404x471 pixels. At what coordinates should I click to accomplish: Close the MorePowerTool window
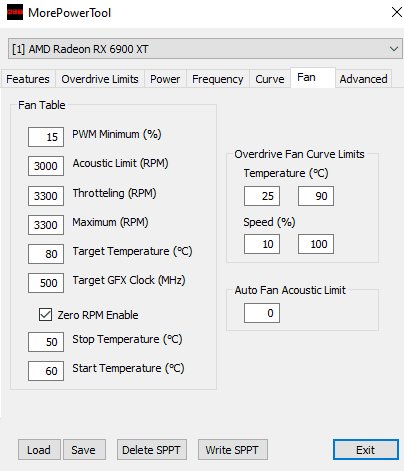pos(396,12)
